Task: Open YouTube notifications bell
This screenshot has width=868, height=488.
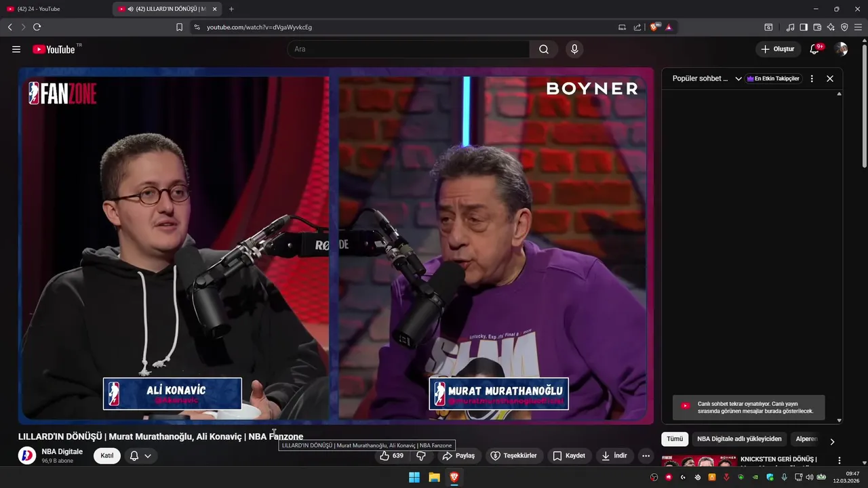Action: pos(816,49)
